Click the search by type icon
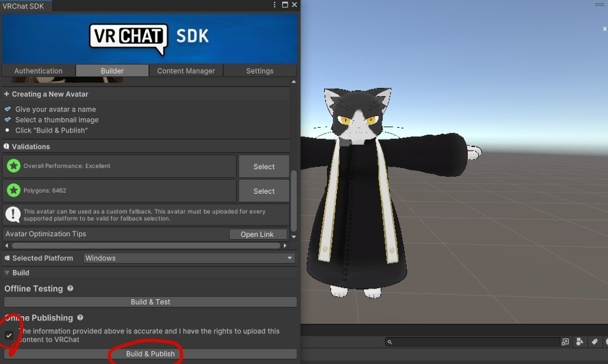608x364 pixels. [x=580, y=342]
